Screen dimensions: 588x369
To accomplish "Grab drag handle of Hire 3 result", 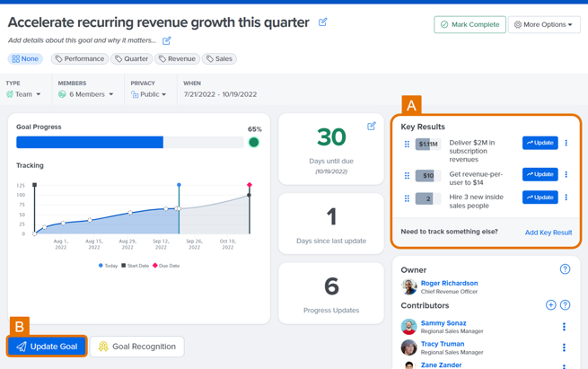I will tap(407, 198).
